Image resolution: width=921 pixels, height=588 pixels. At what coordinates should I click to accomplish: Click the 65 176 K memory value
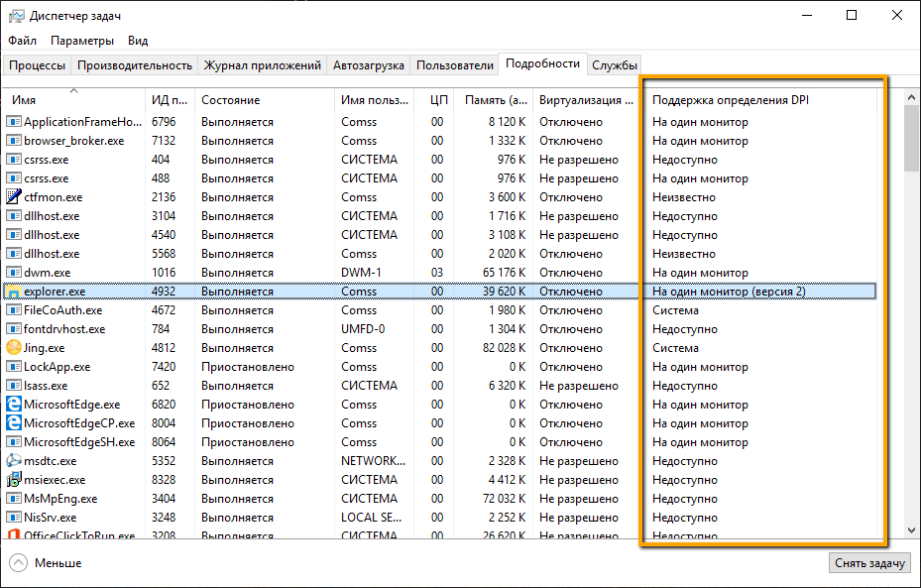504,273
